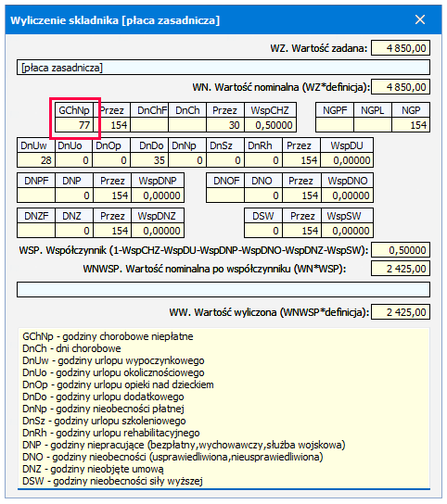
Task: Click the WNWSP value field 2 425,00
Action: click(x=401, y=269)
